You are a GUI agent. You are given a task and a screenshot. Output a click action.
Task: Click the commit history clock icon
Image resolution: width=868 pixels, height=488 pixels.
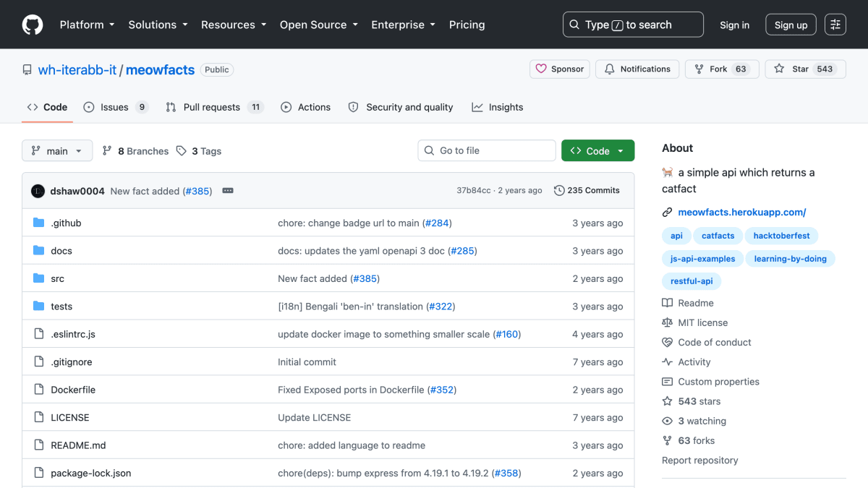(559, 191)
